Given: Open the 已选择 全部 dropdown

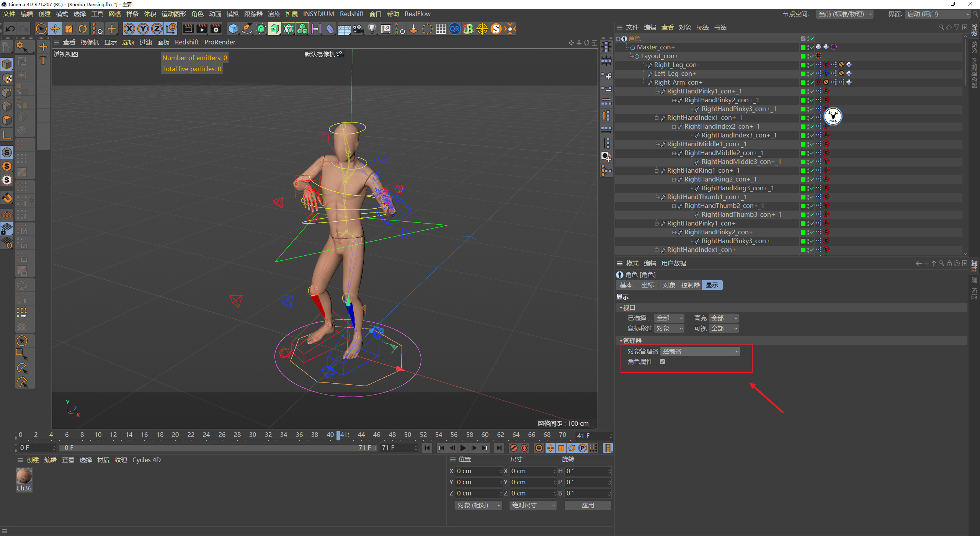Looking at the screenshot, I should [x=669, y=318].
